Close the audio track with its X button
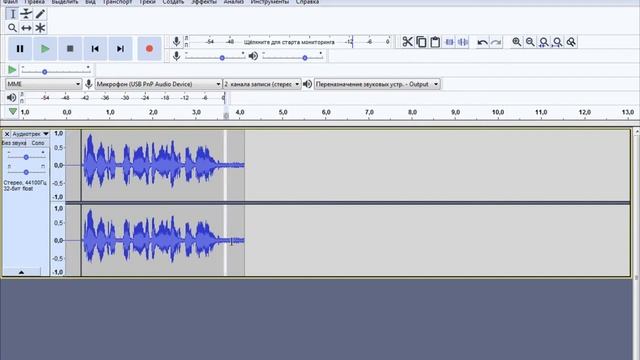 point(7,134)
